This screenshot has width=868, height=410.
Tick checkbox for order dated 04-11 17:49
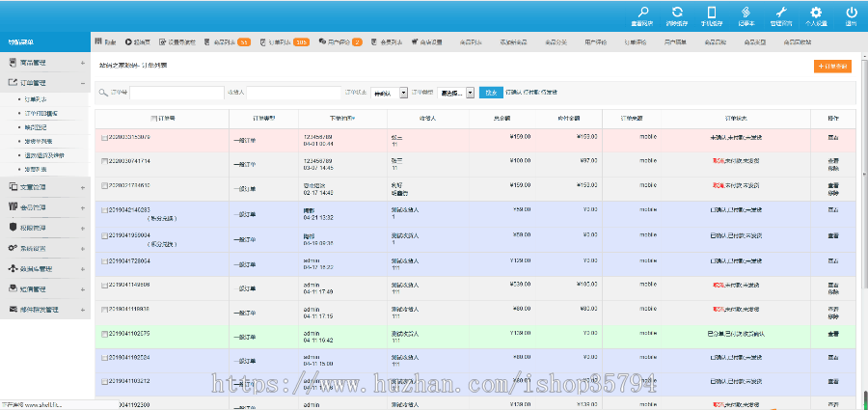coord(104,285)
